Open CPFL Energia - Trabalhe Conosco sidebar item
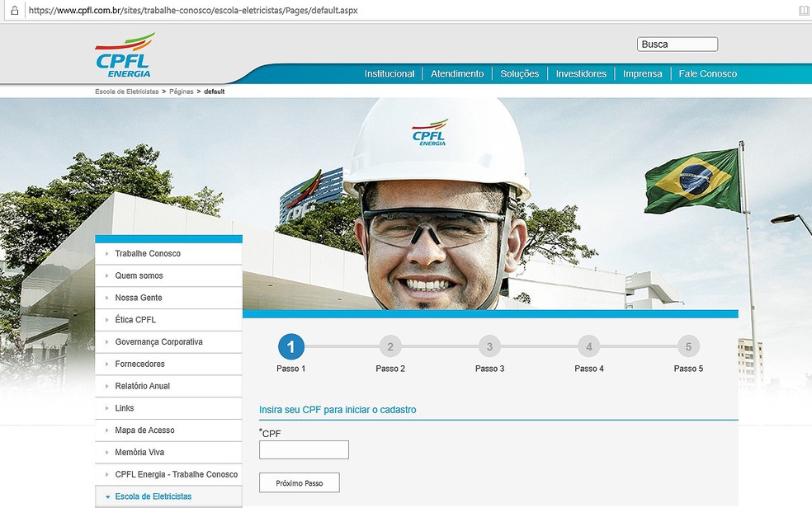Image resolution: width=812 pixels, height=508 pixels. point(169,474)
